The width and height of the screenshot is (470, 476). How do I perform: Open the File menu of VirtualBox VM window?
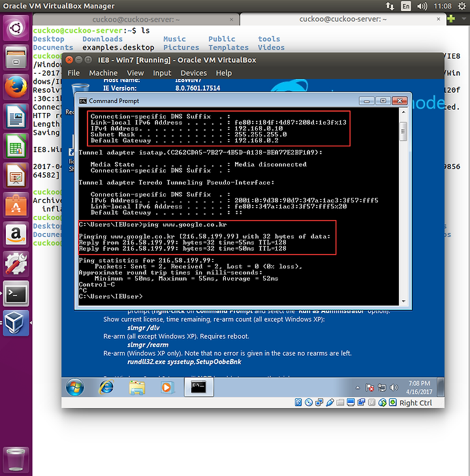tap(74, 73)
